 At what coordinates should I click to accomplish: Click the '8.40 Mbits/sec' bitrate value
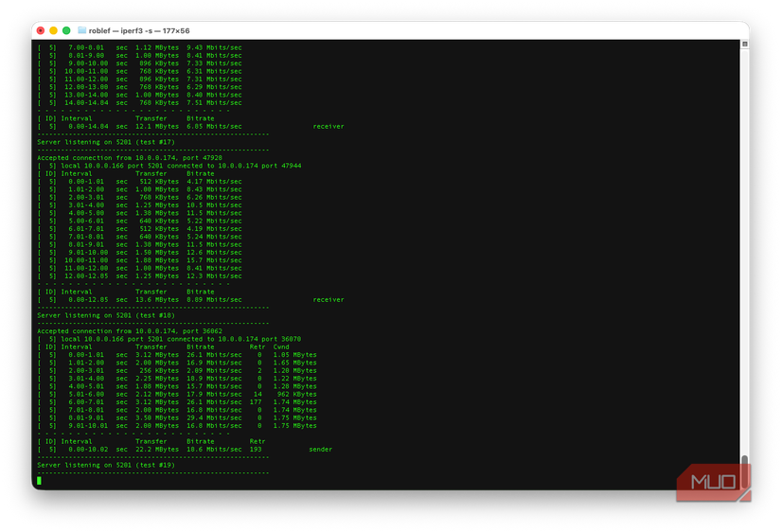point(214,96)
